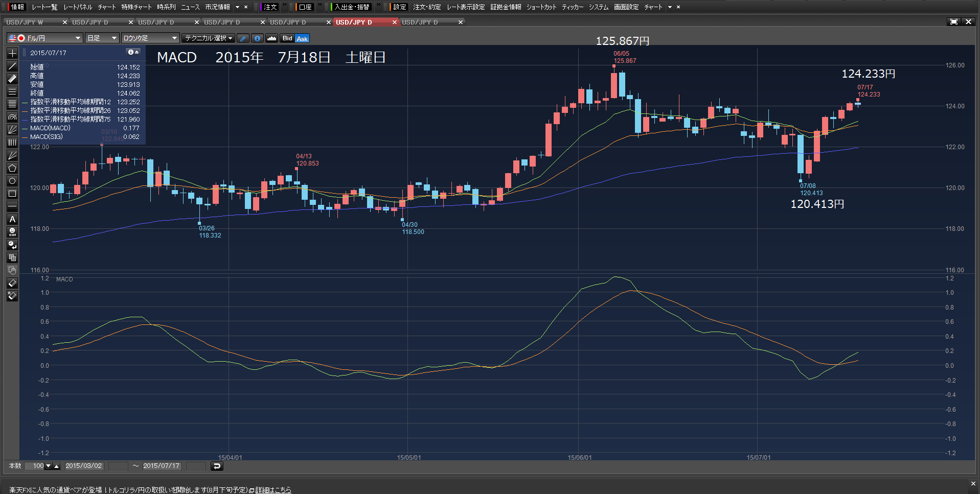Open the ドル/円 currency pair dropdown
980x494 pixels.
click(44, 38)
